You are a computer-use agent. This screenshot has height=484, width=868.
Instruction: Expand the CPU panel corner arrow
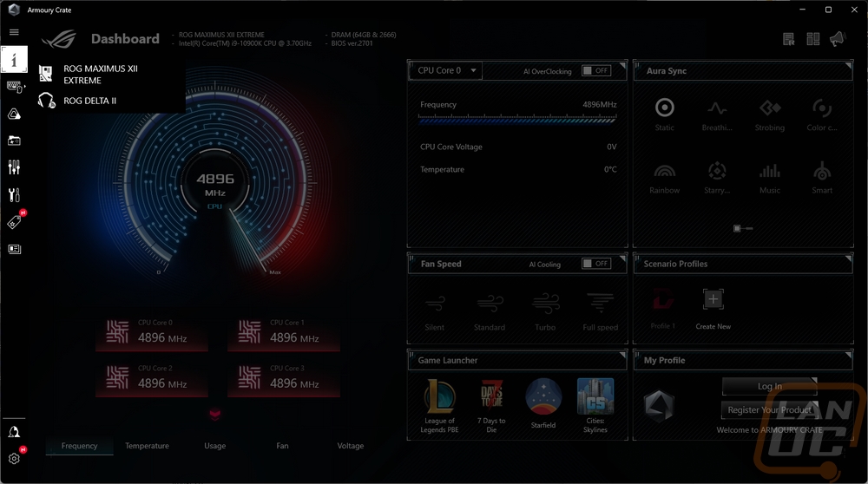click(622, 65)
